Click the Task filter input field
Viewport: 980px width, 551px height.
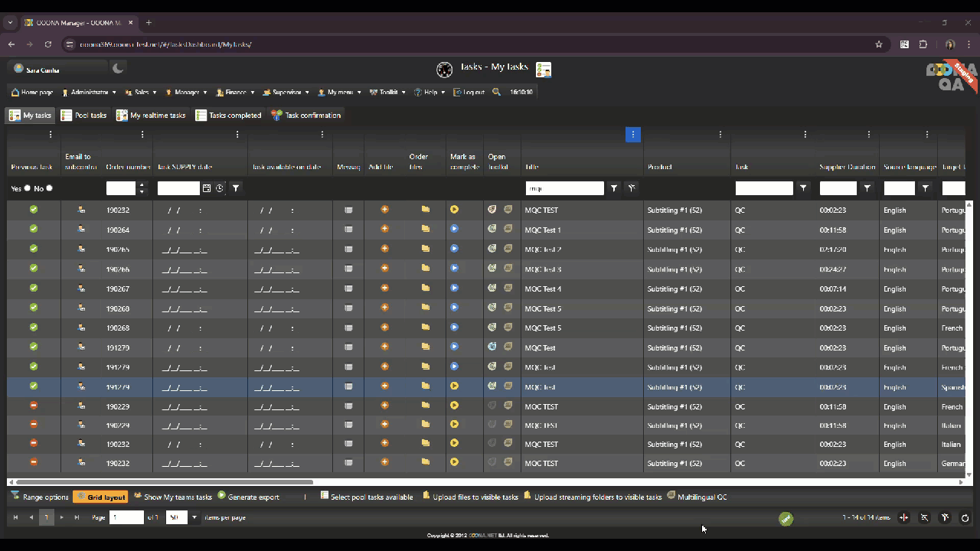763,188
